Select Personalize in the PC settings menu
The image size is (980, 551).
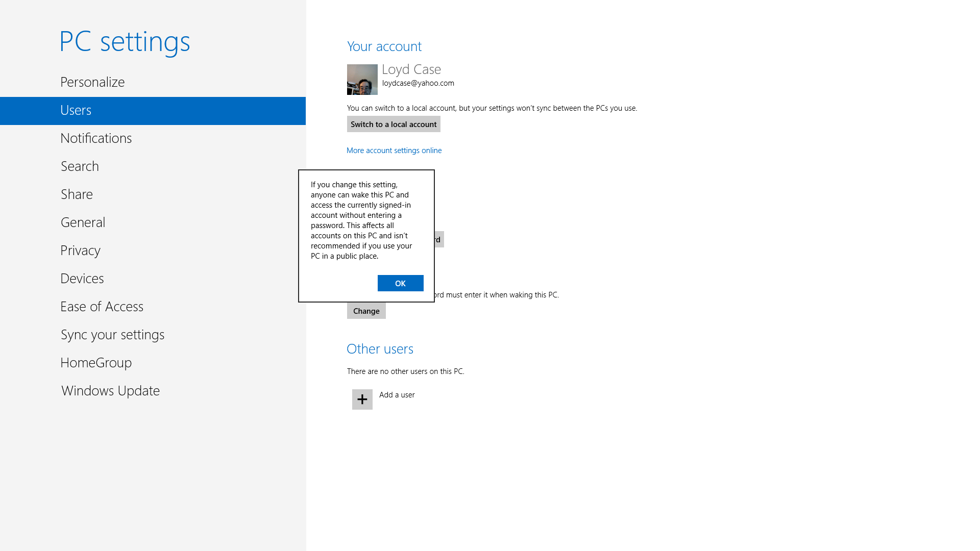[x=92, y=82]
